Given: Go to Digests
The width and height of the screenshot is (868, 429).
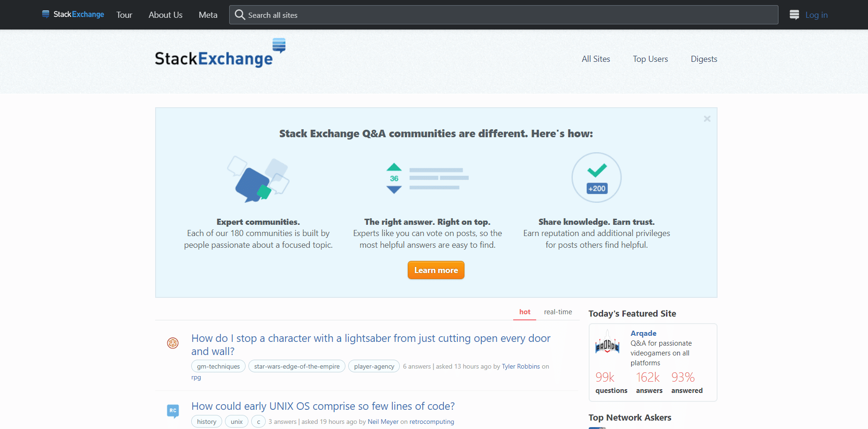Looking at the screenshot, I should pos(704,59).
